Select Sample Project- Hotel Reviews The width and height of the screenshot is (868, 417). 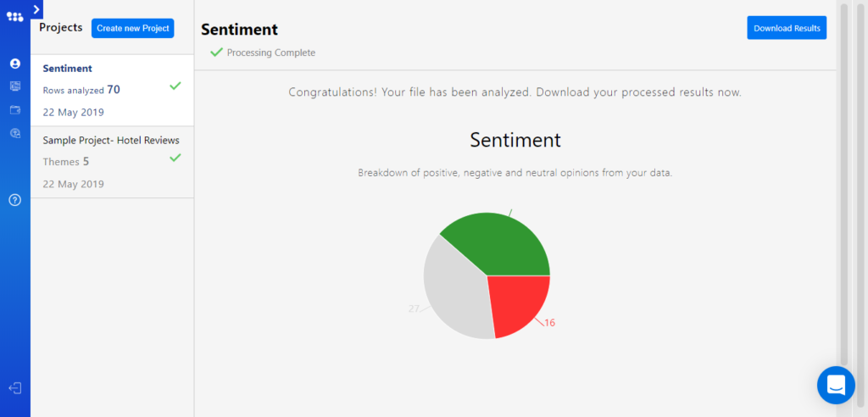[x=112, y=162]
